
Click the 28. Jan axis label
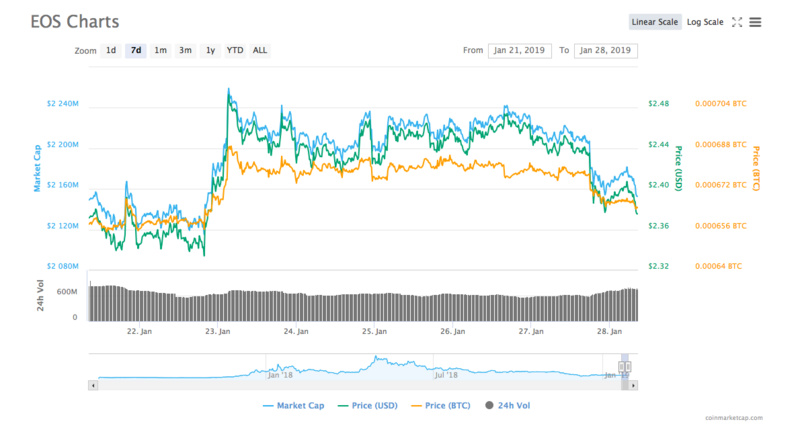coord(609,332)
